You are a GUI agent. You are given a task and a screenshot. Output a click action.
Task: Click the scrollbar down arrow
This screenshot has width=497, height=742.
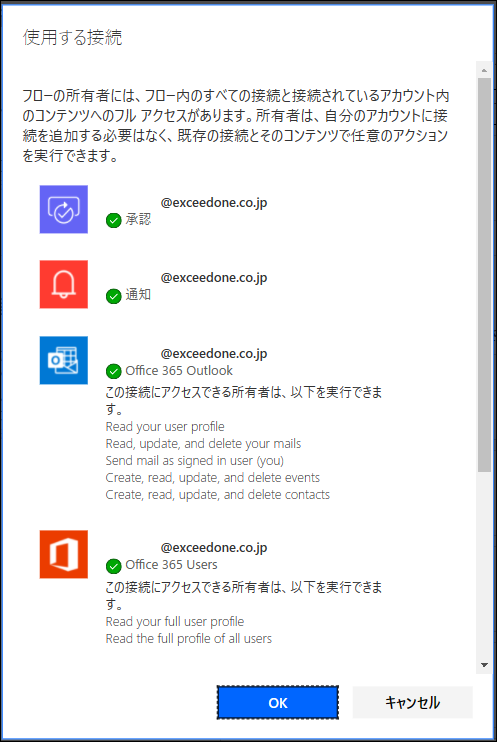pyautogui.click(x=484, y=665)
